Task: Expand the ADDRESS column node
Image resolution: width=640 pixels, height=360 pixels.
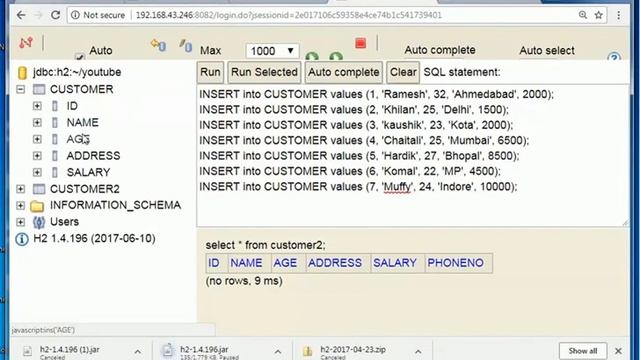Action: pos(37,156)
